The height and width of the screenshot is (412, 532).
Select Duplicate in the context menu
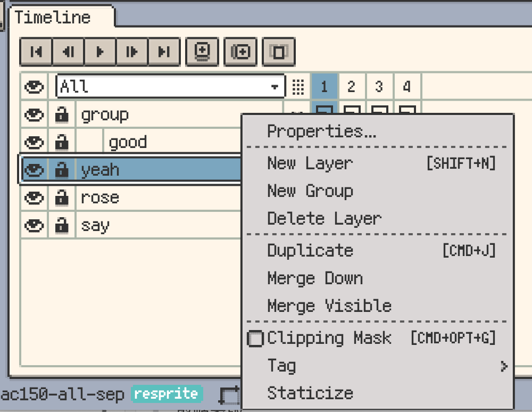310,251
